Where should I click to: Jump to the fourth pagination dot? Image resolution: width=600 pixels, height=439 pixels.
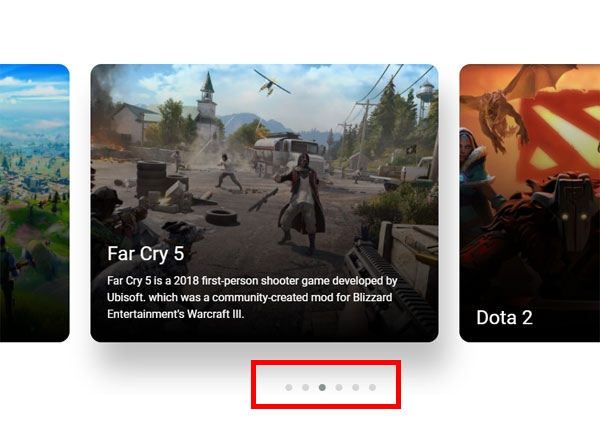[339, 388]
